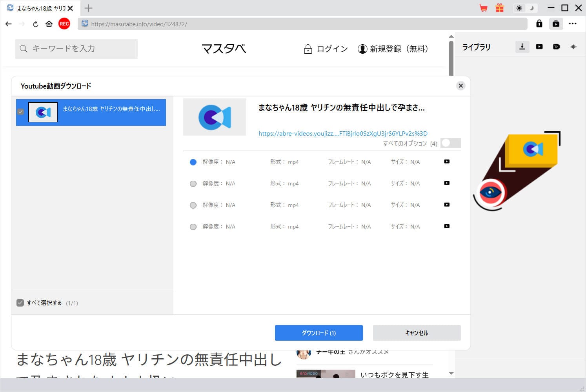Viewport: 586px width, 392px height.
Task: Click the address bar URL field
Action: pyautogui.click(x=302, y=24)
